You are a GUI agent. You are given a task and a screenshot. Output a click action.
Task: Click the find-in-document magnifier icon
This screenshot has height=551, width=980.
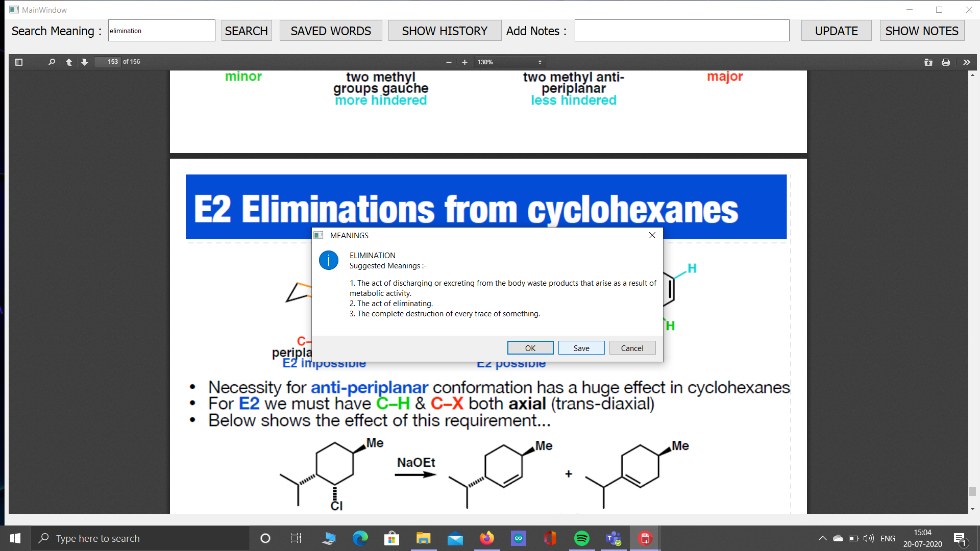click(x=52, y=62)
